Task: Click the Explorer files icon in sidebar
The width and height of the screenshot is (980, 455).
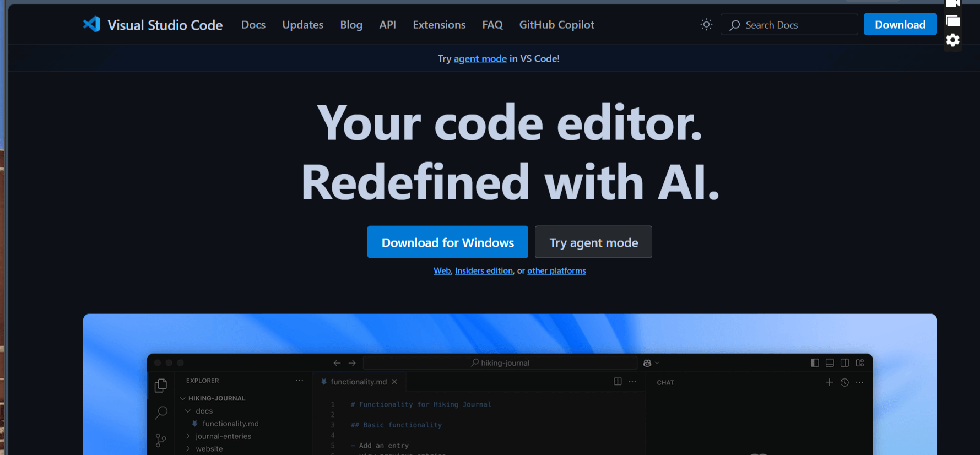Action: tap(161, 386)
